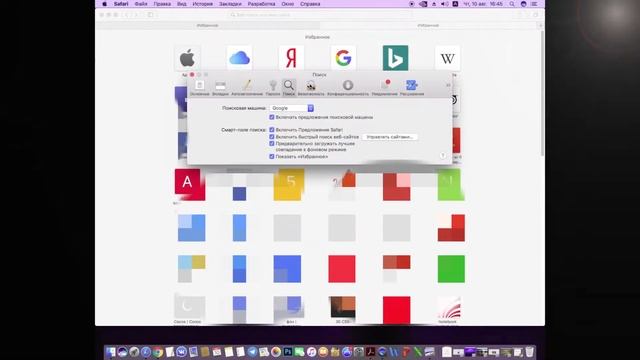Image resolution: width=640 pixels, height=360 pixels.
Task: Open Yandex favorite tile
Action: [x=291, y=58]
